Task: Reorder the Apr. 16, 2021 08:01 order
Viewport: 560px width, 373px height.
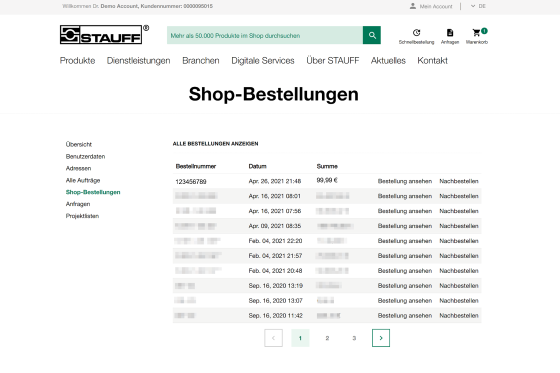Action: click(x=459, y=196)
